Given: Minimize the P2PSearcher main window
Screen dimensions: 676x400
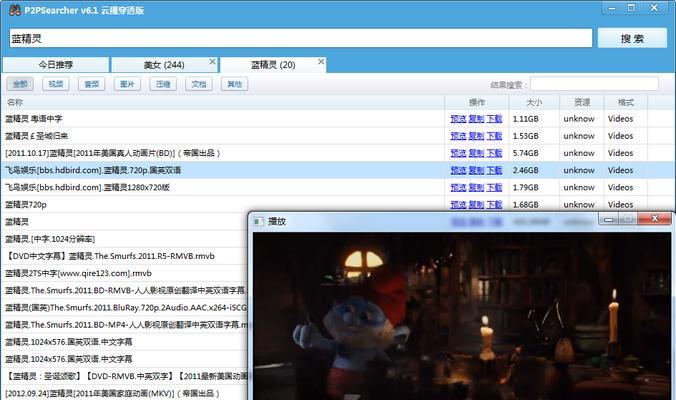Looking at the screenshot, I should 612,8.
